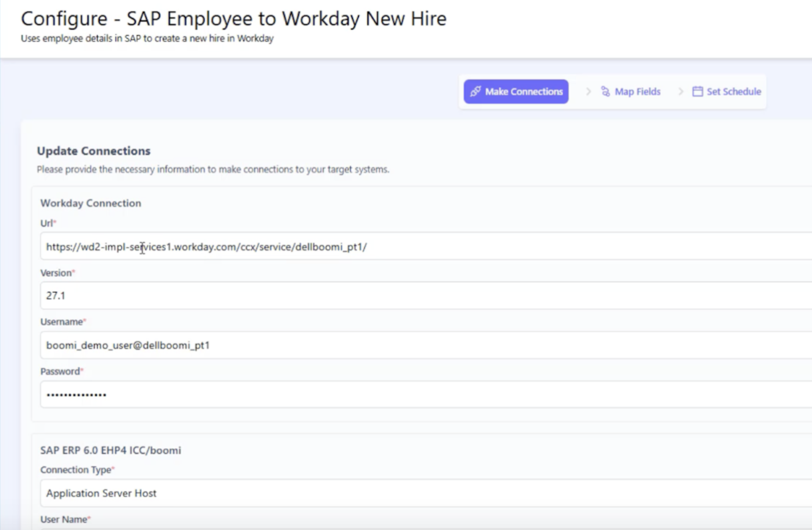The width and height of the screenshot is (812, 530).
Task: Click the link icon in Make Connections
Action: point(475,91)
